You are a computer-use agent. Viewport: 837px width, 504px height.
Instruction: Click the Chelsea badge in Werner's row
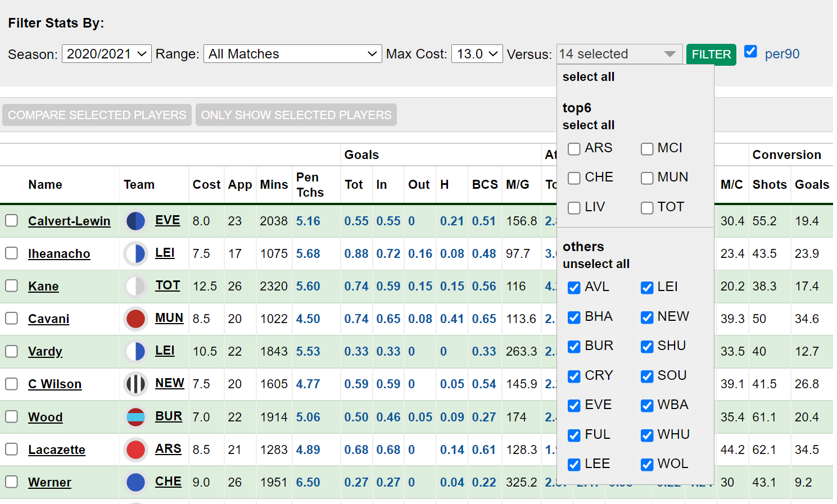pyautogui.click(x=135, y=482)
